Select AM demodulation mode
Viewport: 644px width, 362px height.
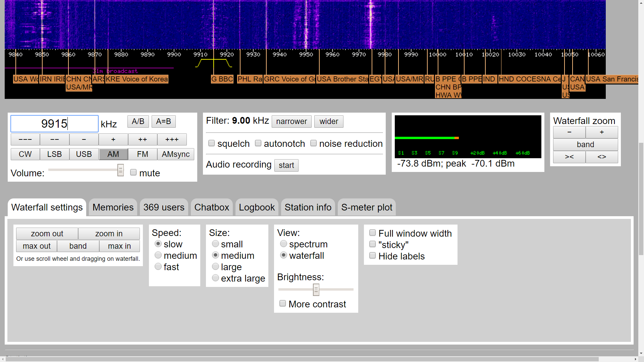[x=113, y=154]
